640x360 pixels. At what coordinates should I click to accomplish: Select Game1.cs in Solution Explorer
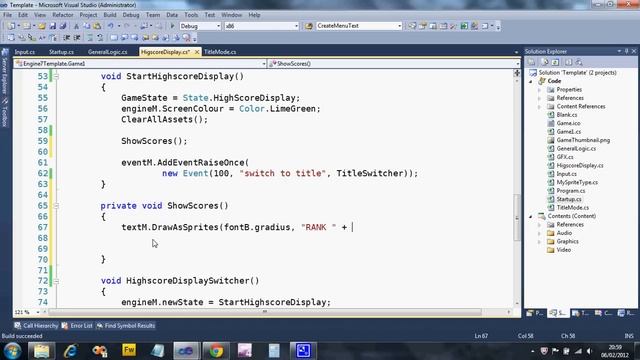pyautogui.click(x=569, y=131)
